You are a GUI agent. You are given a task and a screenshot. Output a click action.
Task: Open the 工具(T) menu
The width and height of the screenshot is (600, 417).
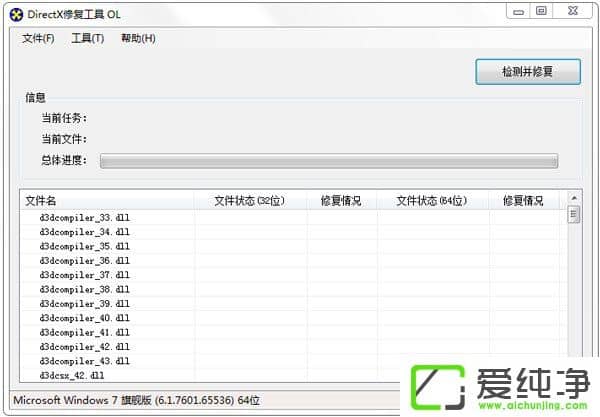coord(88,38)
